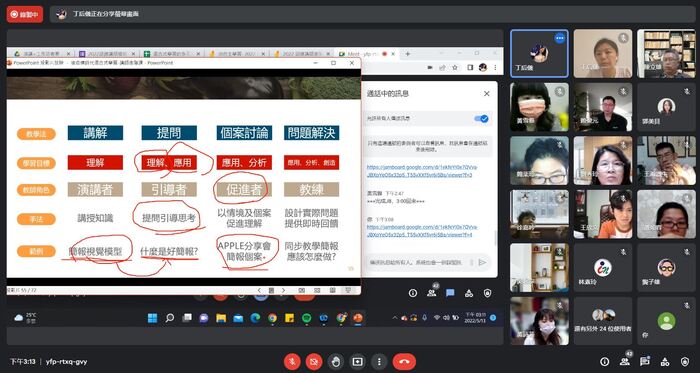Image resolution: width=700 pixels, height=373 pixels.
Task: Go to previous slide arrow in PowerPoint
Action: (x=259, y=290)
